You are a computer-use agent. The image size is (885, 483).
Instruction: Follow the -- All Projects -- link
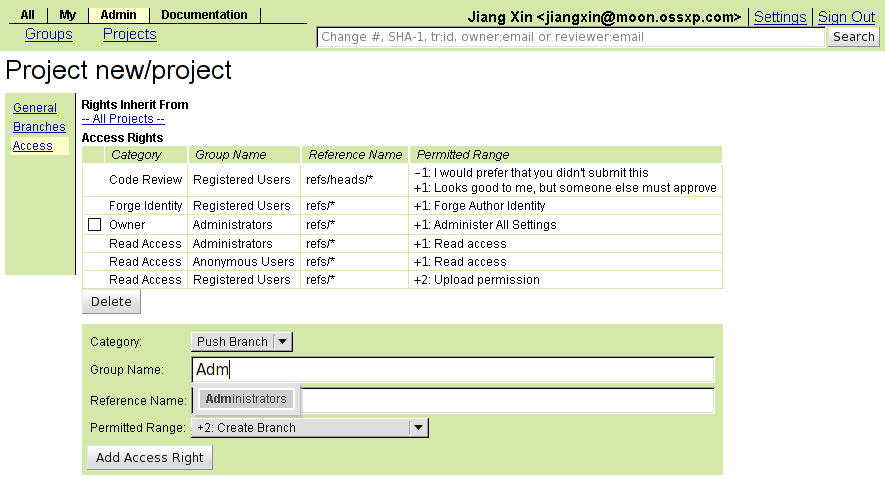click(123, 119)
